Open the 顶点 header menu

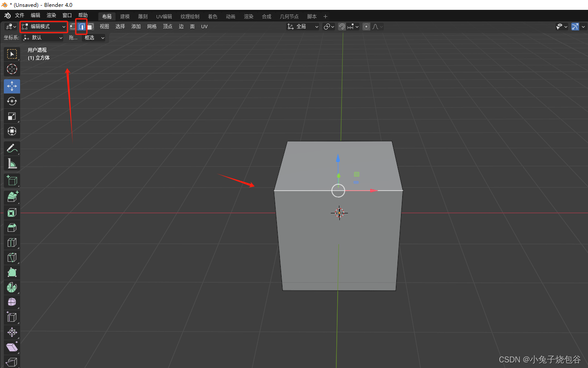click(x=168, y=27)
